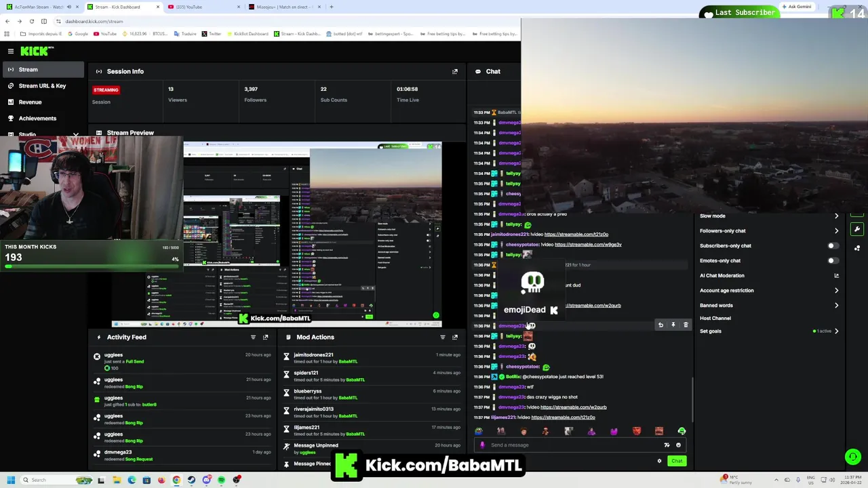Image resolution: width=868 pixels, height=488 pixels.
Task: Open a new browser tab
Action: 331,7
